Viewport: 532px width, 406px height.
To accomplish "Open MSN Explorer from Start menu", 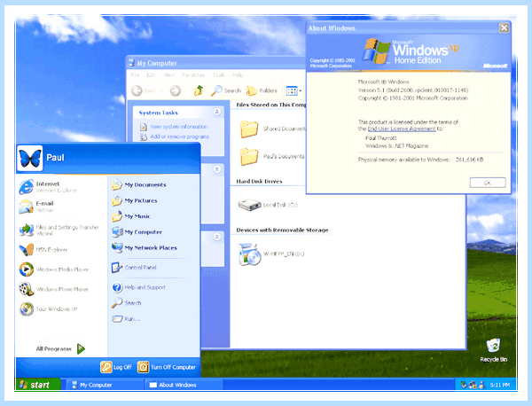I will coord(43,250).
